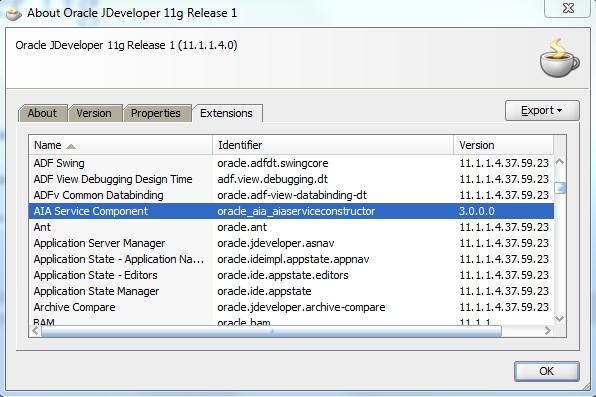Screen dimensions: 596x397
Task: Click the horizontal scrollbar thumb
Action: (271, 331)
